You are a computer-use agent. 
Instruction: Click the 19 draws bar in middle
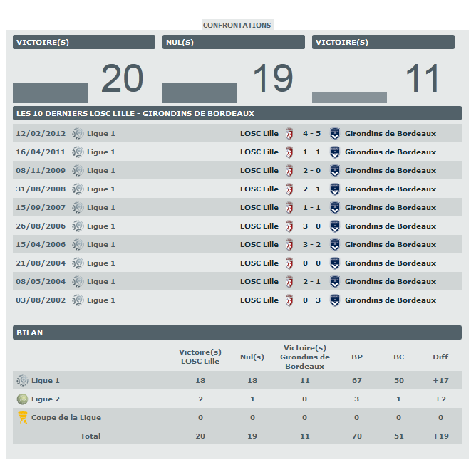pos(200,93)
